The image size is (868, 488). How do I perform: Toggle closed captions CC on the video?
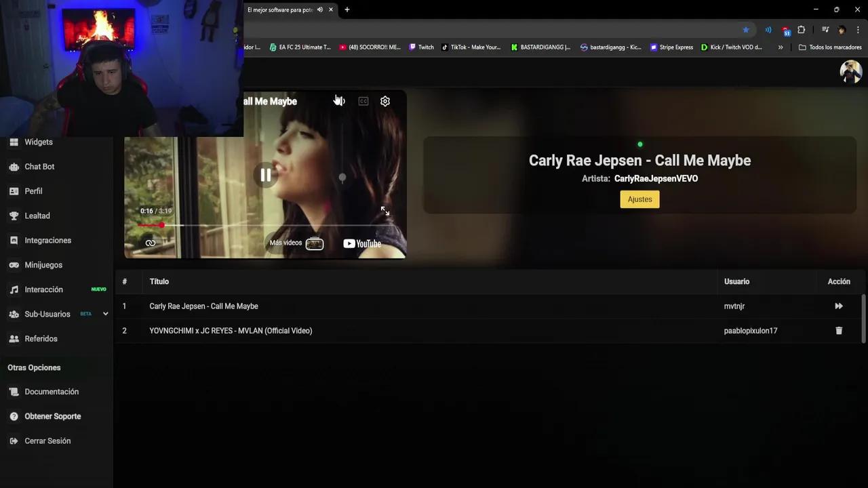(363, 101)
